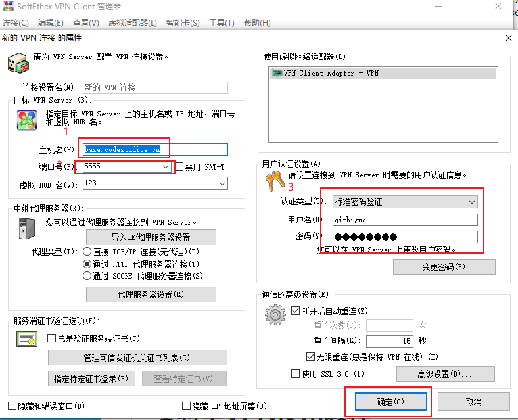Viewport: 518px width, 420px height.
Task: Click the server certificate icon
Action: coord(27,339)
